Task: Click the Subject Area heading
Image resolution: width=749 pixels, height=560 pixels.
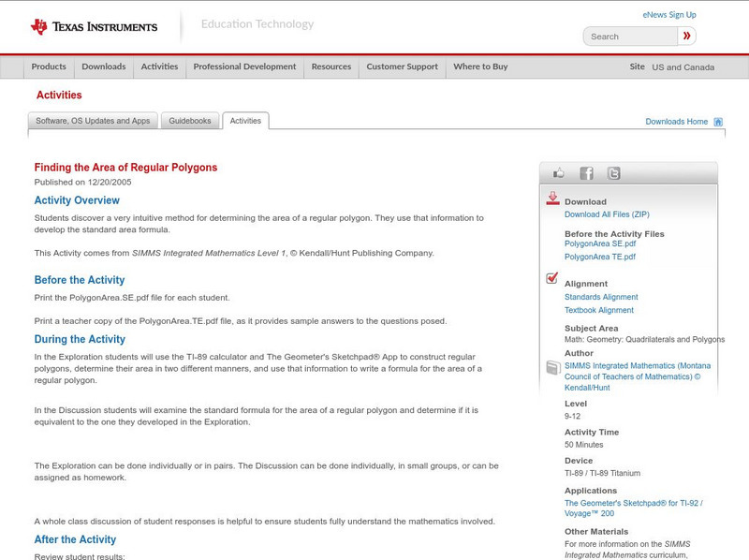Action: click(591, 329)
